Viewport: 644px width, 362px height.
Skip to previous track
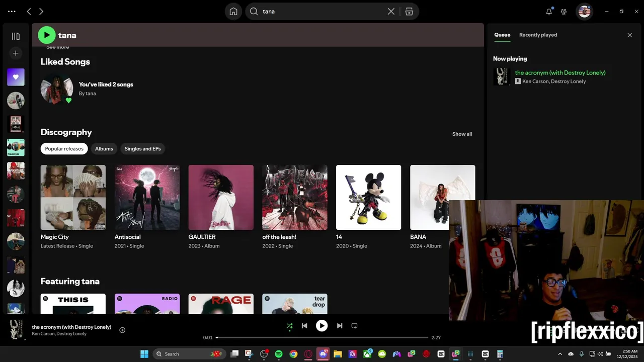(304, 326)
